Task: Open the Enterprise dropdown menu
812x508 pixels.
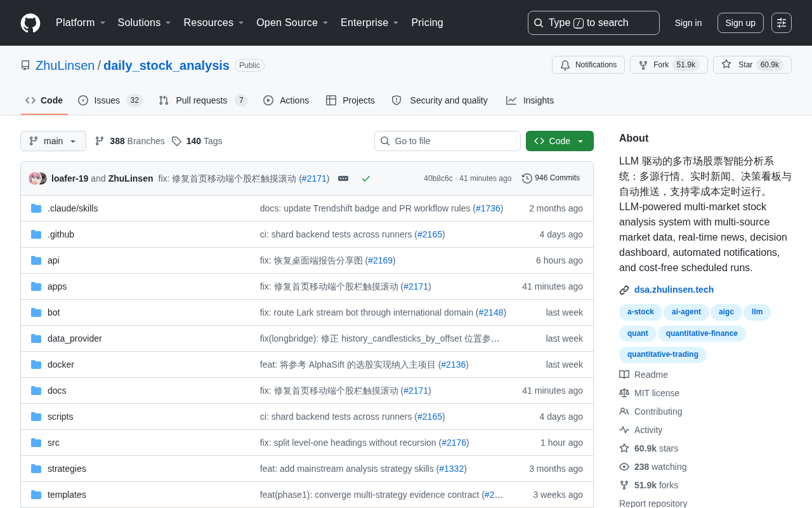Action: pyautogui.click(x=370, y=23)
